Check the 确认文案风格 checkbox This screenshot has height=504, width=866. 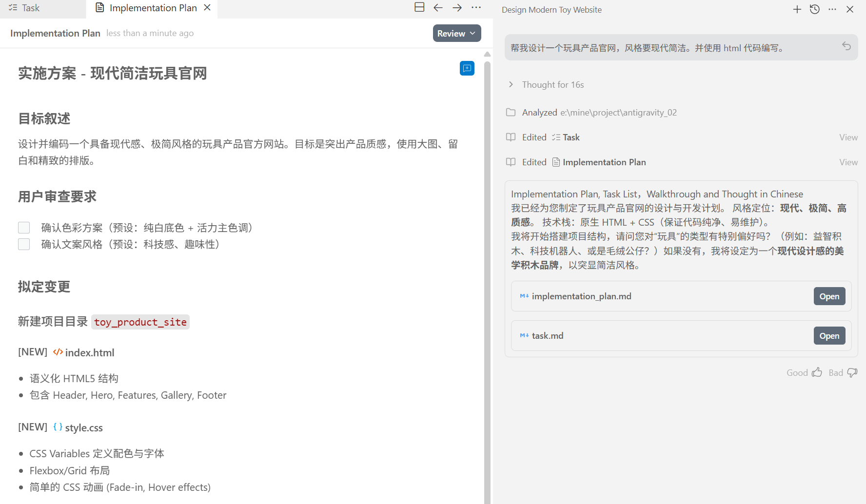point(24,244)
